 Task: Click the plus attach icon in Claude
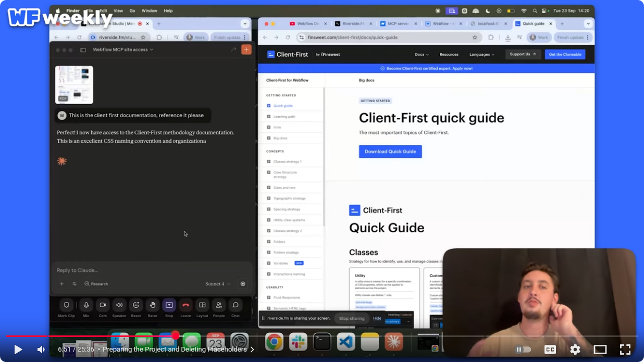click(x=61, y=284)
